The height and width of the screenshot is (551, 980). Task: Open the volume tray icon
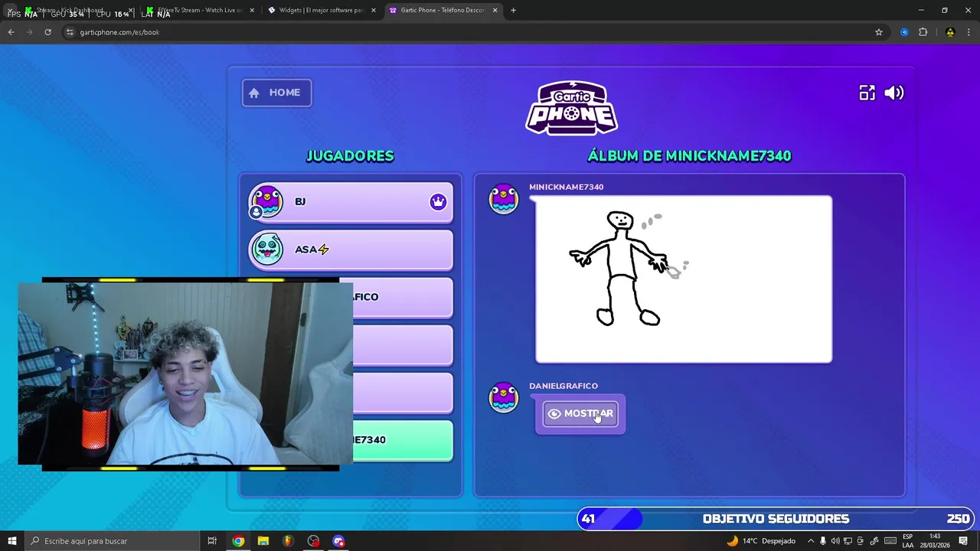836,541
